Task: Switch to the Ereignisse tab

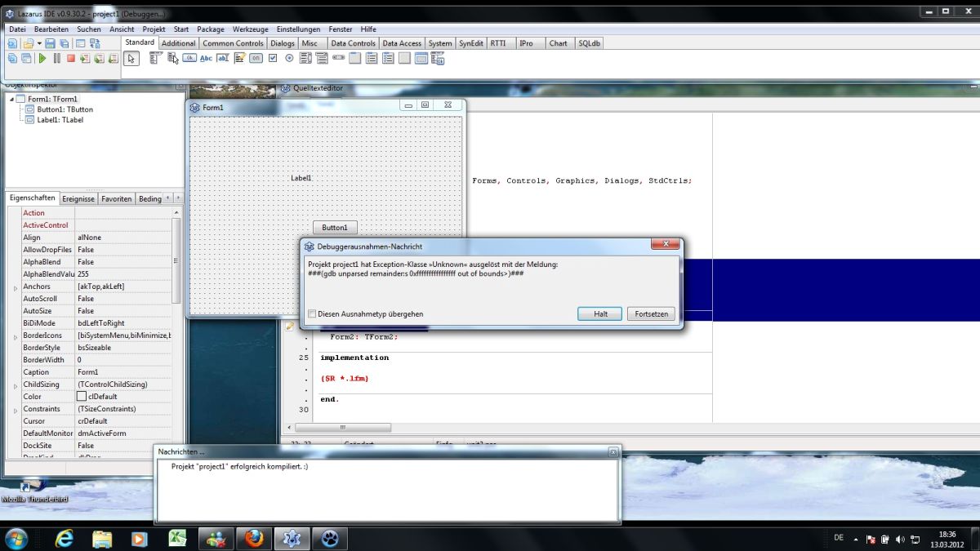Action: coord(78,199)
